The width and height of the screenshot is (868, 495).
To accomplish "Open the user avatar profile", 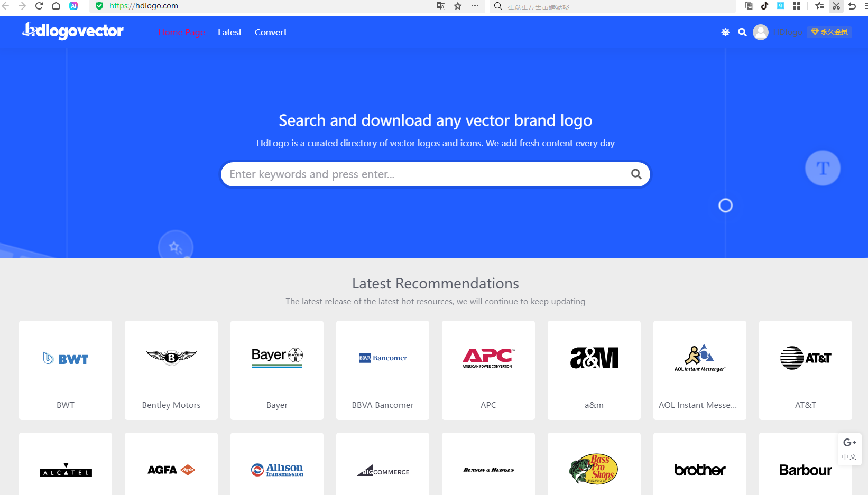I will [760, 32].
